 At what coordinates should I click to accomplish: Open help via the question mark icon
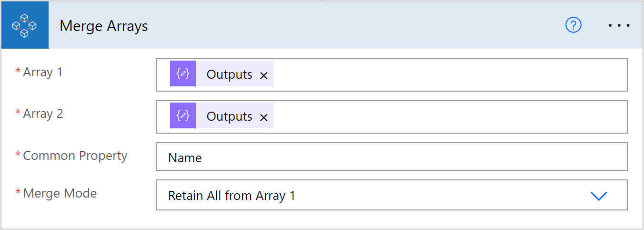coord(574,25)
